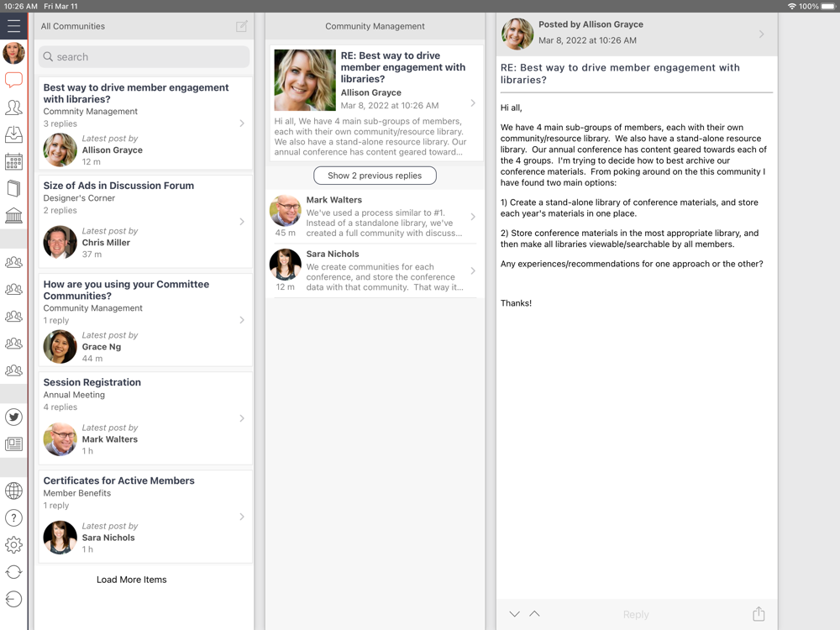Click the 10:26 AM clock in status bar
The height and width of the screenshot is (630, 840).
coord(21,7)
